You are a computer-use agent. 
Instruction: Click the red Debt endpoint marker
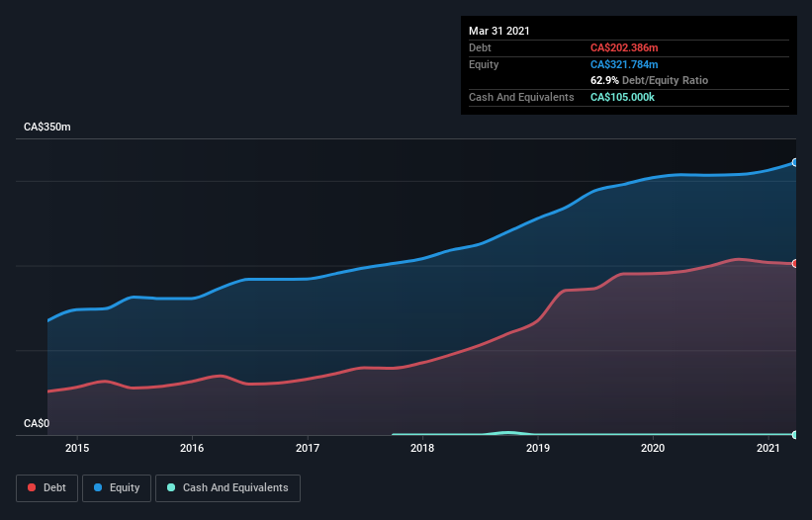pyautogui.click(x=794, y=263)
